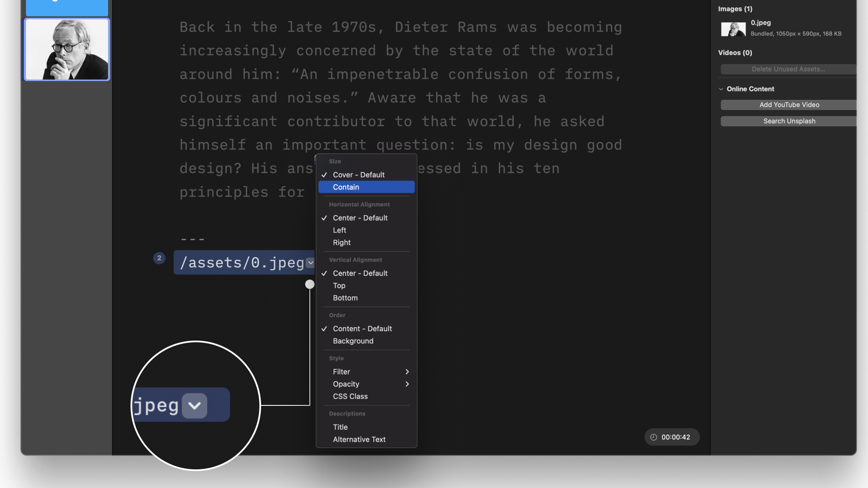The width and height of the screenshot is (868, 488).
Task: Collapse the Online Content section
Action: pos(721,89)
